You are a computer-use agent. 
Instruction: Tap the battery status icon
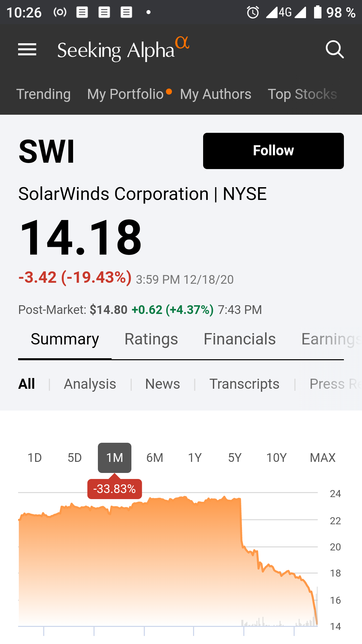click(317, 12)
